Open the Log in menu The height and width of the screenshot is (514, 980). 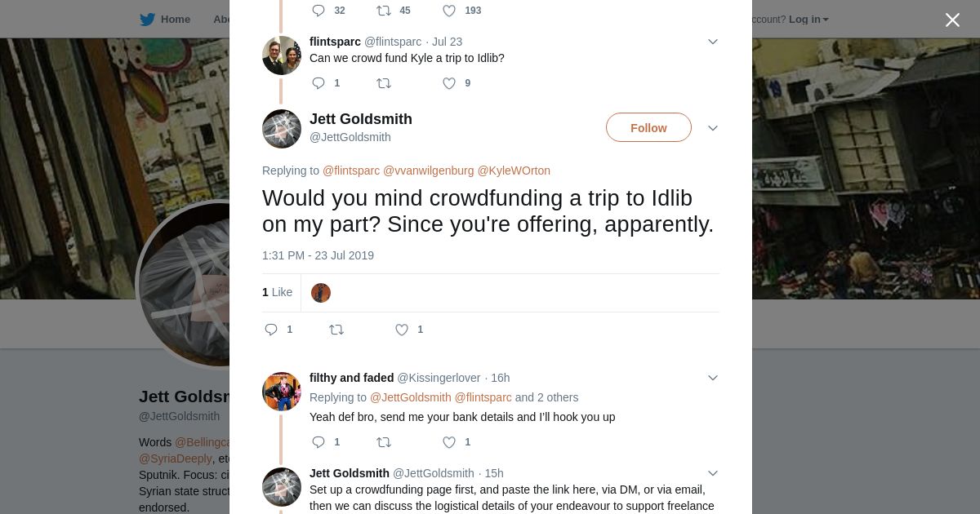(x=808, y=20)
